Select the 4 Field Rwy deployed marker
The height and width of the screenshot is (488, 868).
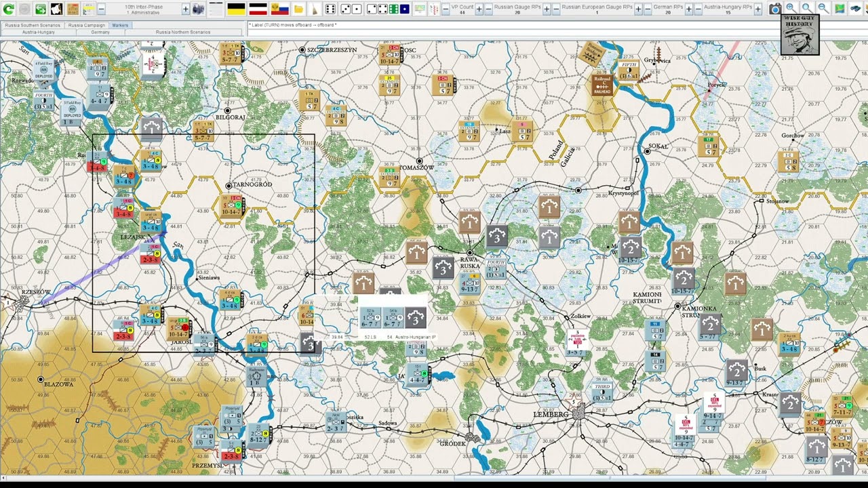point(43,71)
